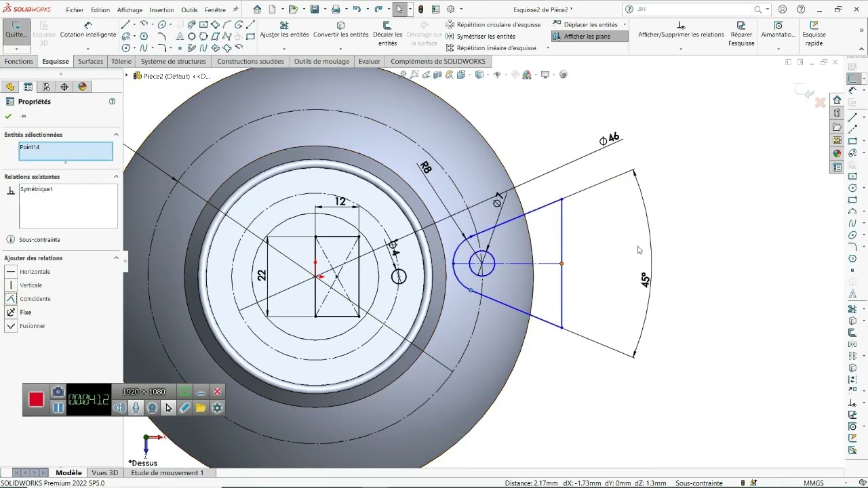868x488 pixels.
Task: Open dropdown under Quitter l'esquisse
Action: coord(16,49)
